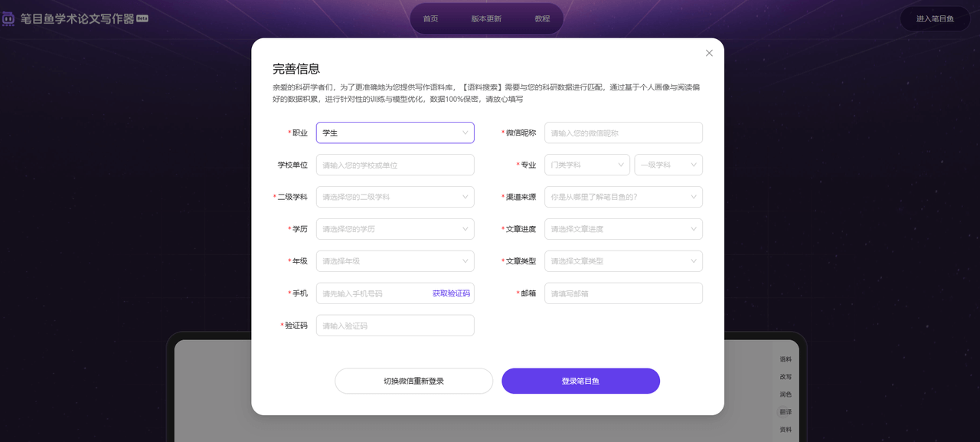The image size is (980, 442).
Task: Open the 版本更新 nav tab
Action: tap(486, 18)
